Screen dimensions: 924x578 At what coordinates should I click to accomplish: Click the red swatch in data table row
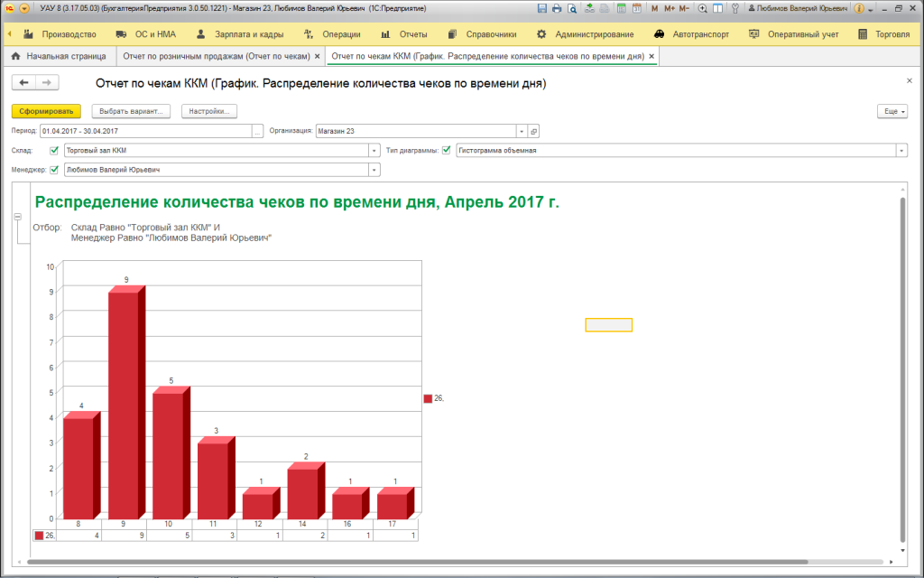click(x=39, y=536)
